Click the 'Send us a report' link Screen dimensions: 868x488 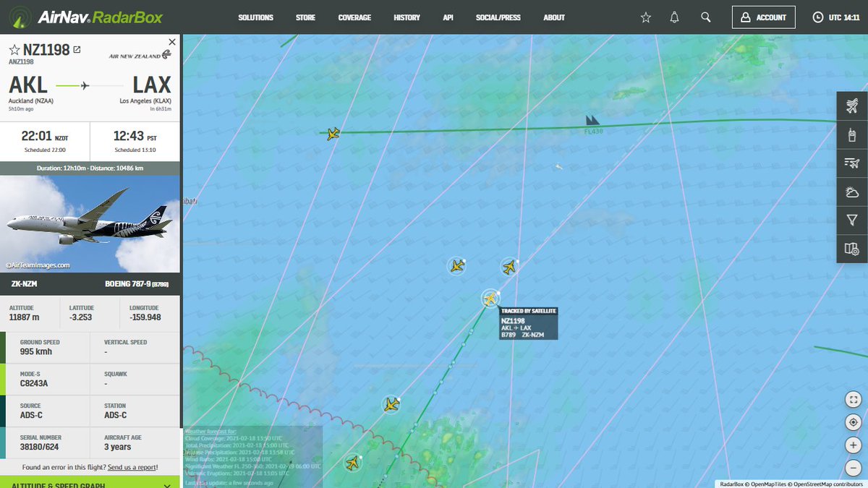(132, 467)
